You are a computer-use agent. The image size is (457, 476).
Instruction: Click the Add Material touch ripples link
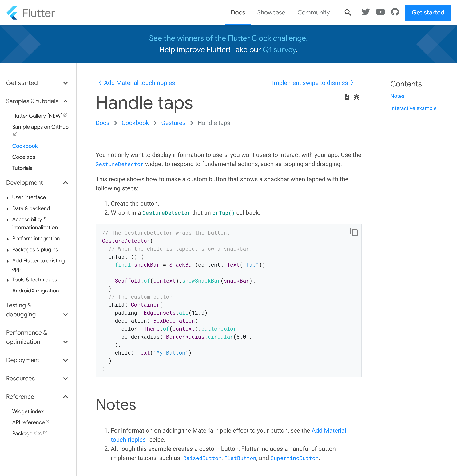click(136, 83)
